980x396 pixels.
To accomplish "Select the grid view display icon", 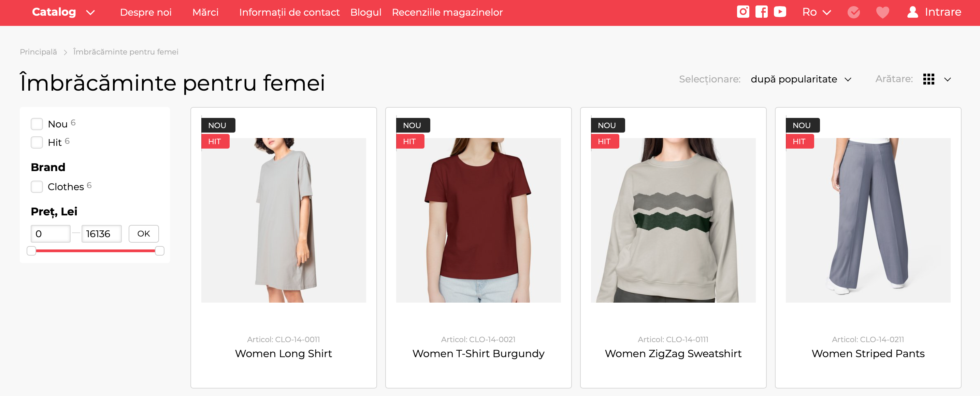I will click(928, 79).
